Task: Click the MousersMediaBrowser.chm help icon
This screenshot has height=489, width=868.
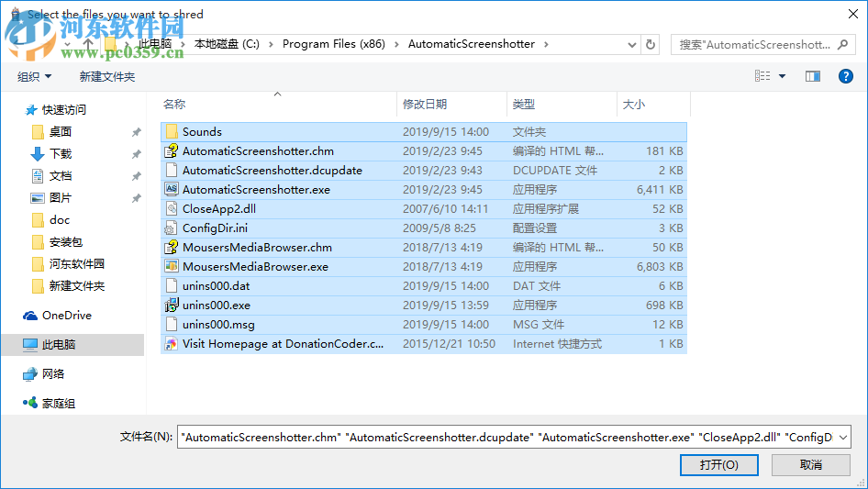Action: 172,247
